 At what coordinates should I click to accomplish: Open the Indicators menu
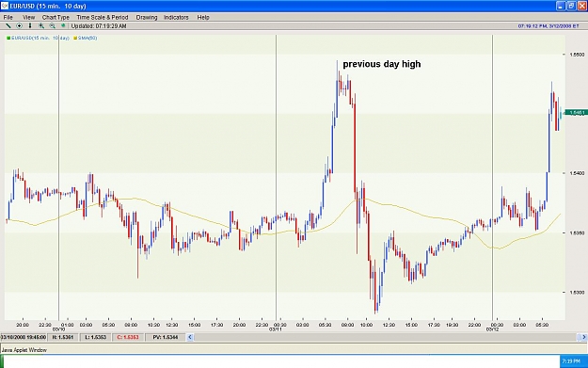[x=176, y=17]
